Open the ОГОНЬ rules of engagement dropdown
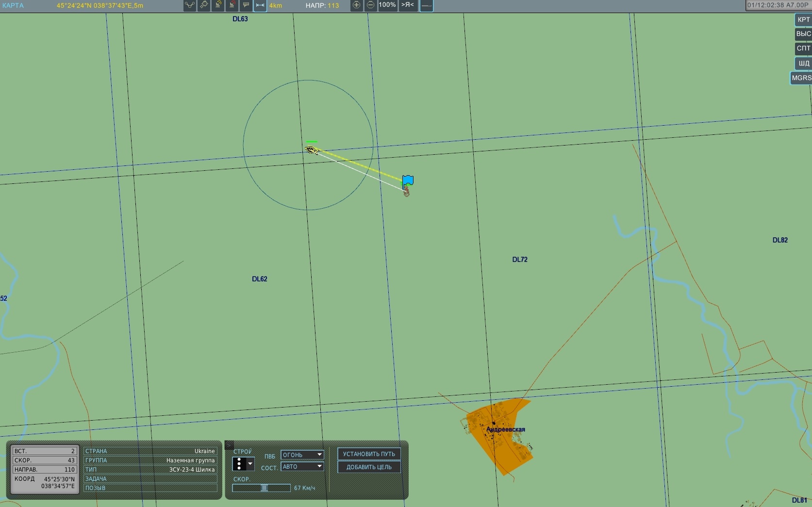Screen dimensions: 812x507 [302, 455]
